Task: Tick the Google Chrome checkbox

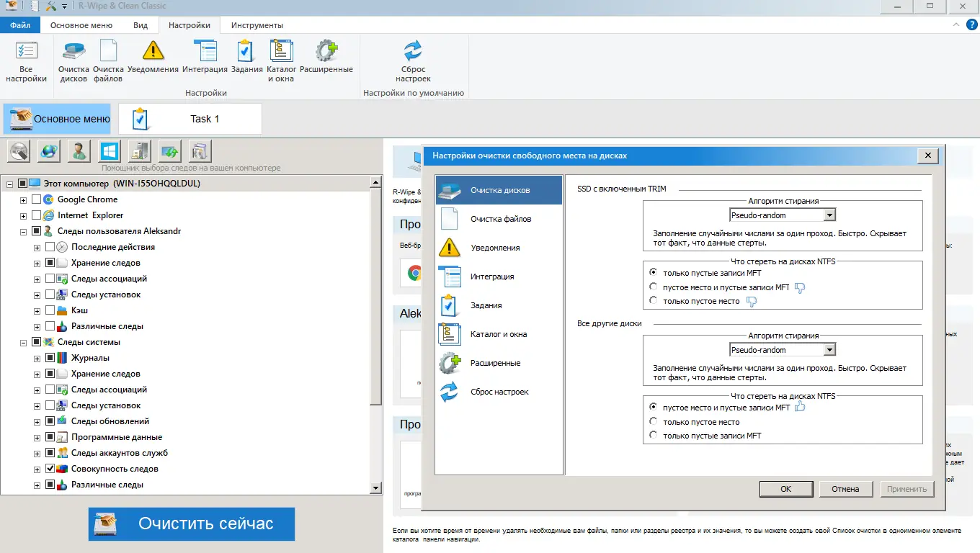Action: click(37, 199)
